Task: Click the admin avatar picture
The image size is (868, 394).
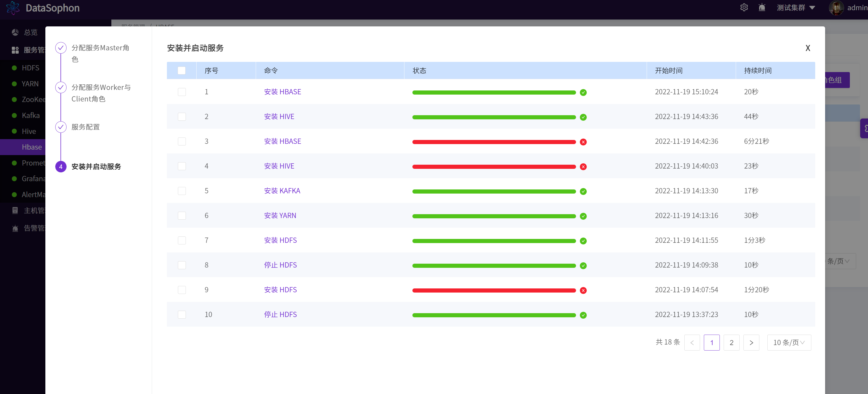Action: 836,7
